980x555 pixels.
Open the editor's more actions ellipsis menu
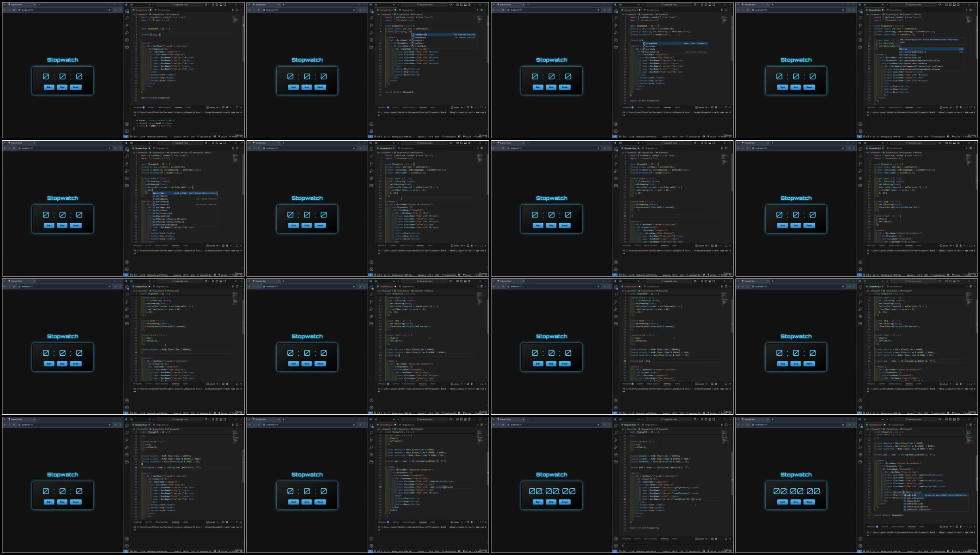point(241,10)
